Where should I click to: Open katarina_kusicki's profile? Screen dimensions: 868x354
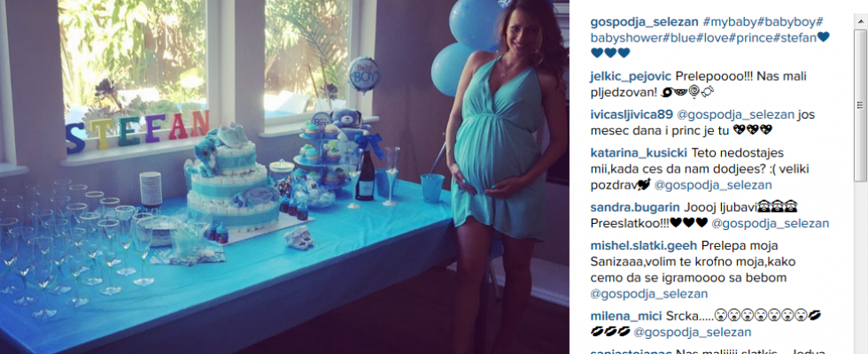[x=639, y=152]
